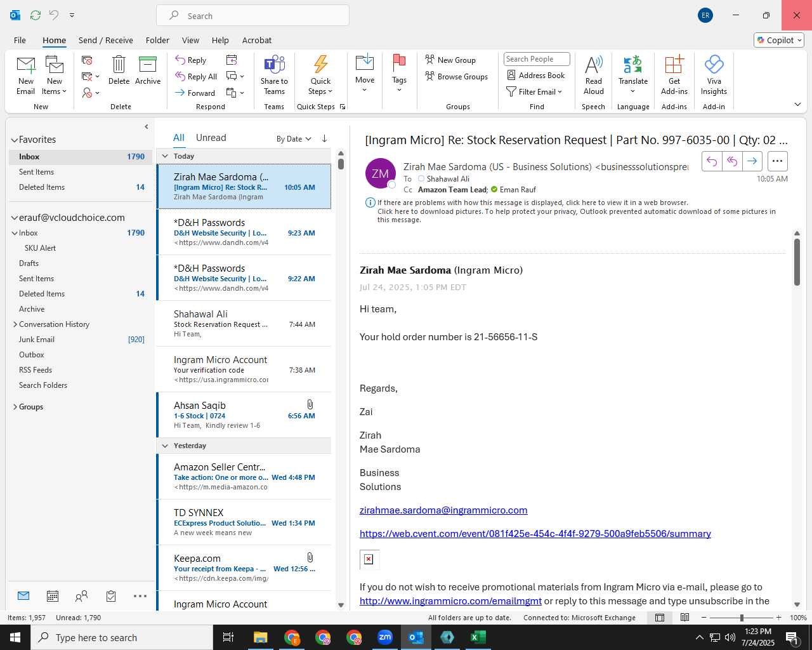Click the reply arrow in reading pane
The image size is (812, 650).
[x=712, y=161]
